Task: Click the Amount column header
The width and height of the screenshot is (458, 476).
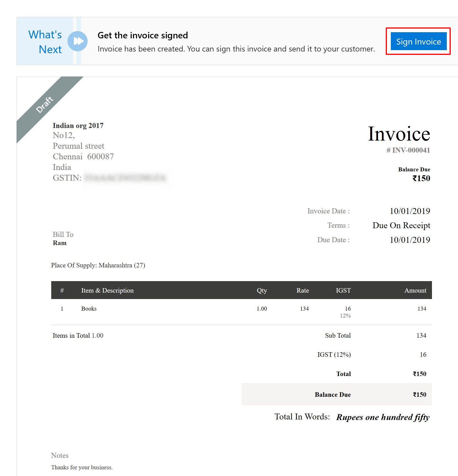Action: [415, 290]
